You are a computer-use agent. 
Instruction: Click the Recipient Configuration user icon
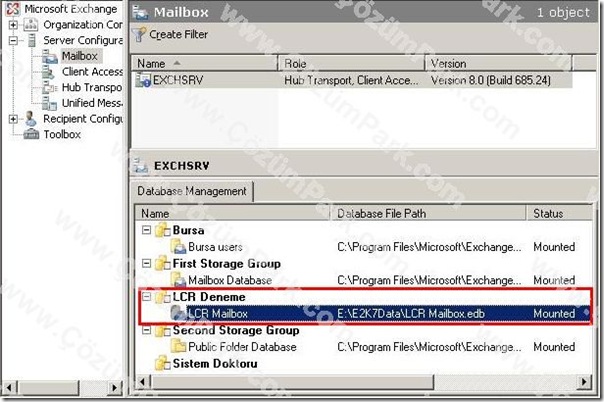[31, 119]
